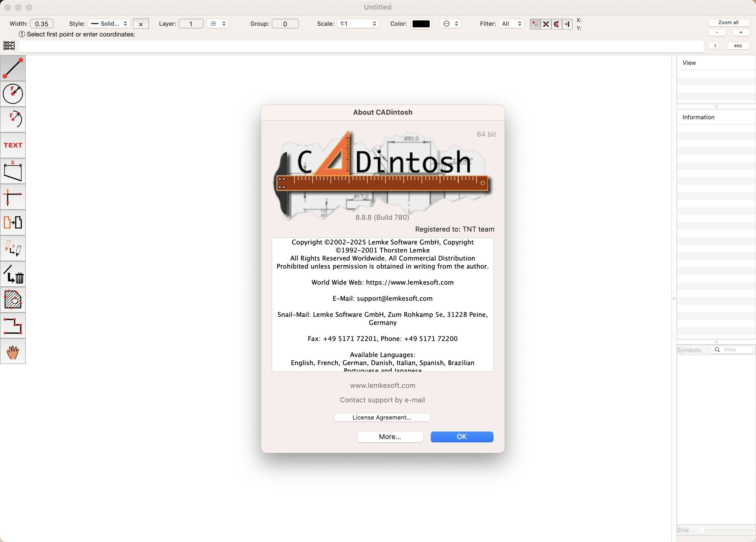Click the Group number field
The height and width of the screenshot is (542, 756).
(x=285, y=24)
